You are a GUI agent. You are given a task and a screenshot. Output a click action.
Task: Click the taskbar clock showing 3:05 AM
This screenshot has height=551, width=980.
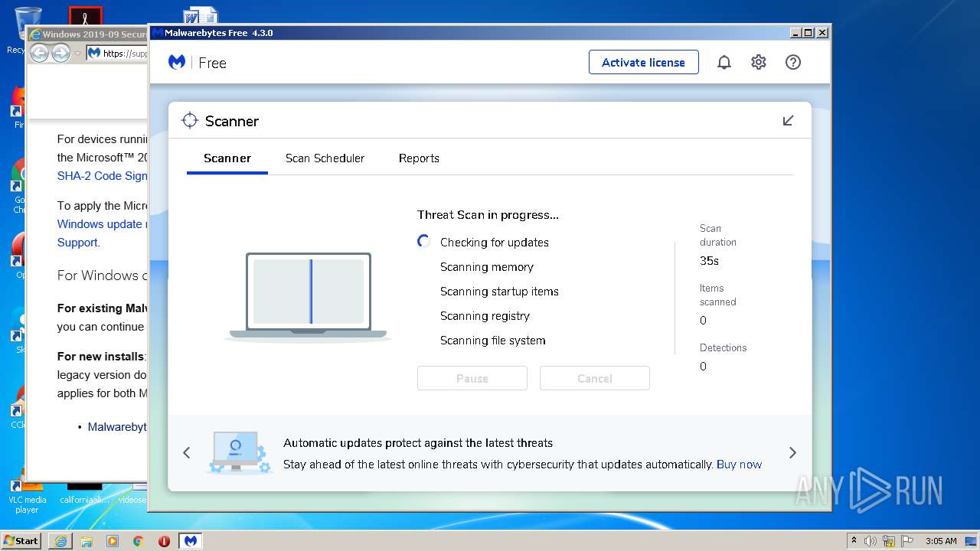click(x=941, y=541)
